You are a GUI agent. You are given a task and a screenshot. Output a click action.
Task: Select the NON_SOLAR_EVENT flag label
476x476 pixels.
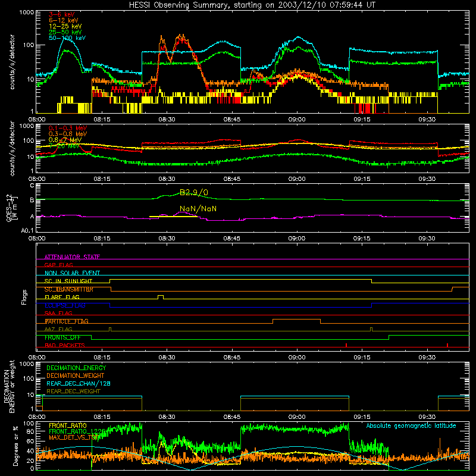[72, 273]
